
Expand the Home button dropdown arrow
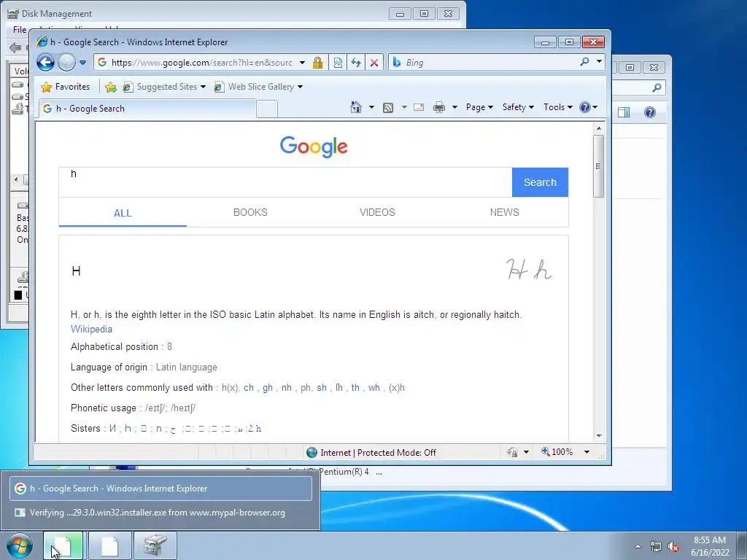coord(371,107)
